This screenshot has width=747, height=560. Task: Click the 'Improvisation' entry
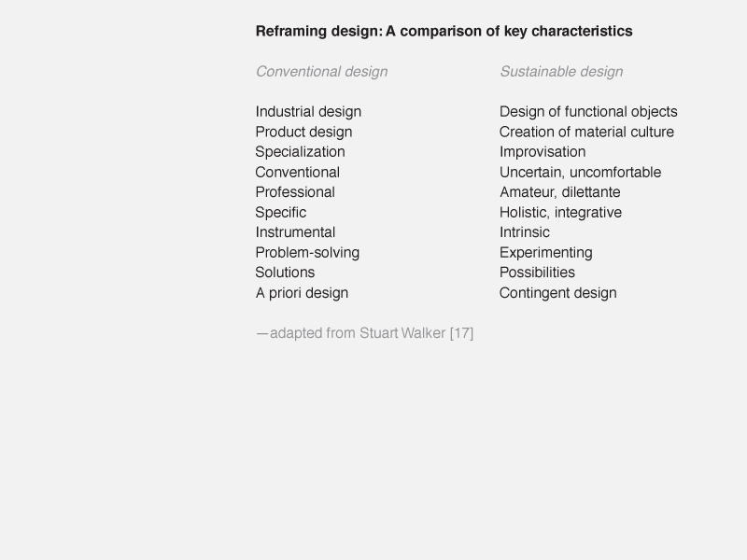(543, 152)
